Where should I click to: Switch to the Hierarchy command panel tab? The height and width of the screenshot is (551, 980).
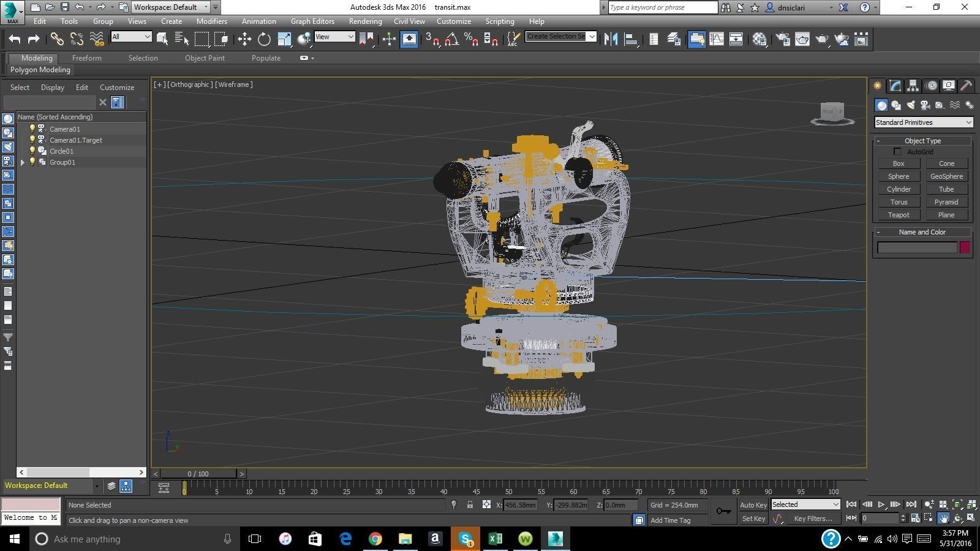pyautogui.click(x=913, y=86)
